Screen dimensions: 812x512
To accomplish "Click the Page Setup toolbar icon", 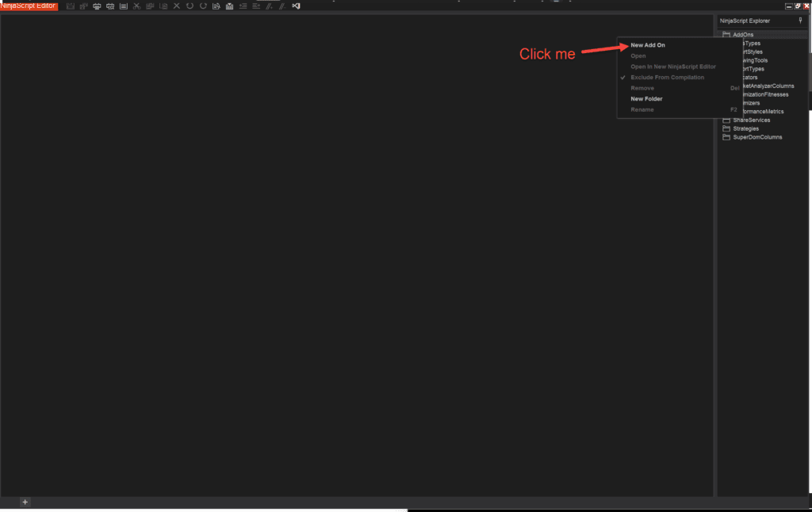I will 123,6.
